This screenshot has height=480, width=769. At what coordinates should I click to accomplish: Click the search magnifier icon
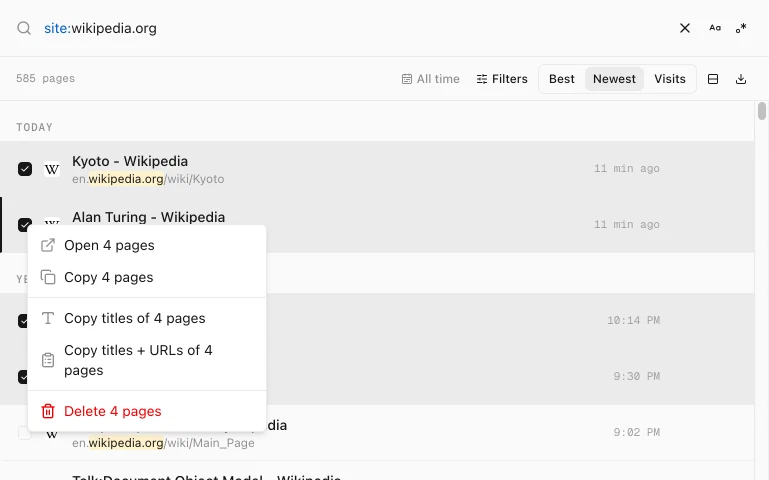[x=24, y=28]
